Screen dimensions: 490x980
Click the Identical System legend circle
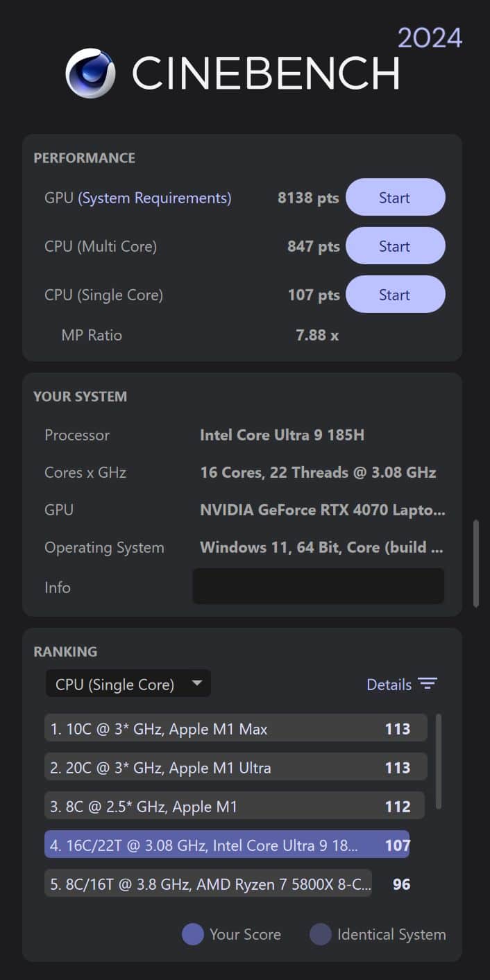(320, 934)
